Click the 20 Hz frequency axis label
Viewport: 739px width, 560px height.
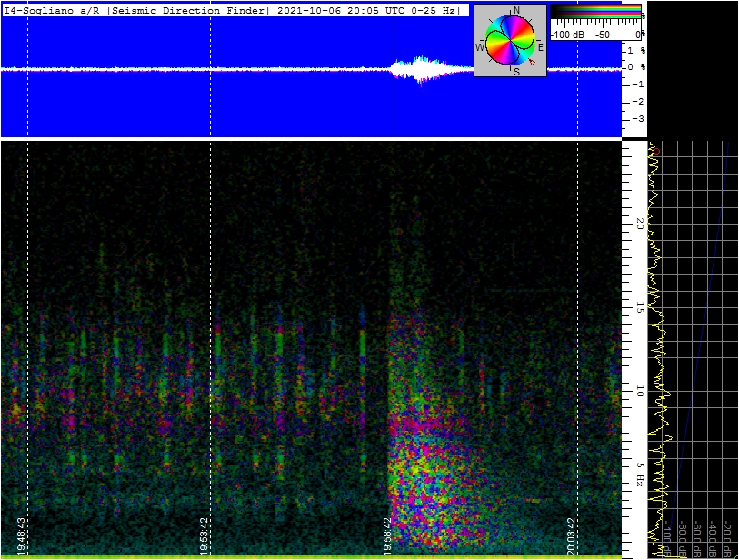pos(640,224)
